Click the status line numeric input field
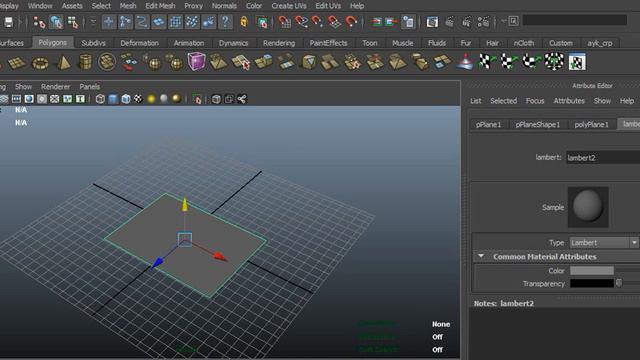The width and height of the screenshot is (640, 360). [x=575, y=20]
